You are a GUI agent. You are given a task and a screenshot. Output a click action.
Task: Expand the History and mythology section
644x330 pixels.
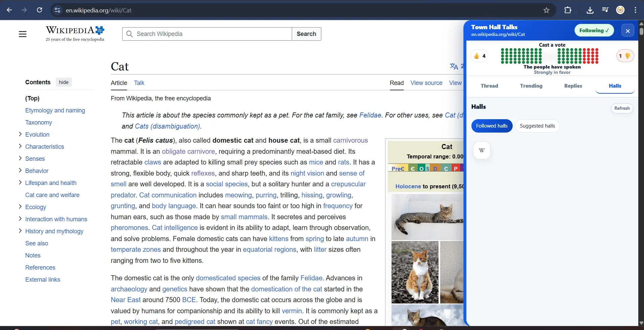click(x=20, y=231)
